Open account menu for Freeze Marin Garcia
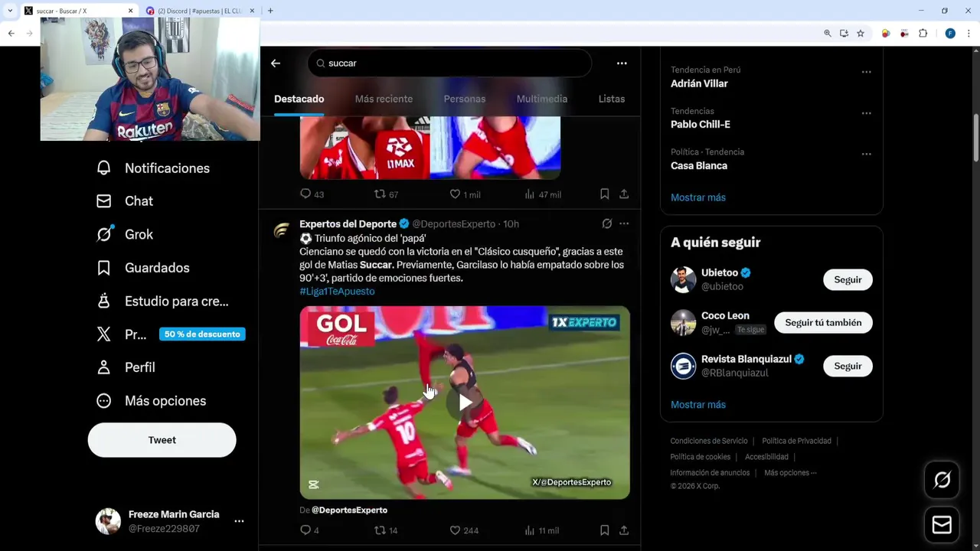Image resolution: width=980 pixels, height=551 pixels. 239,521
